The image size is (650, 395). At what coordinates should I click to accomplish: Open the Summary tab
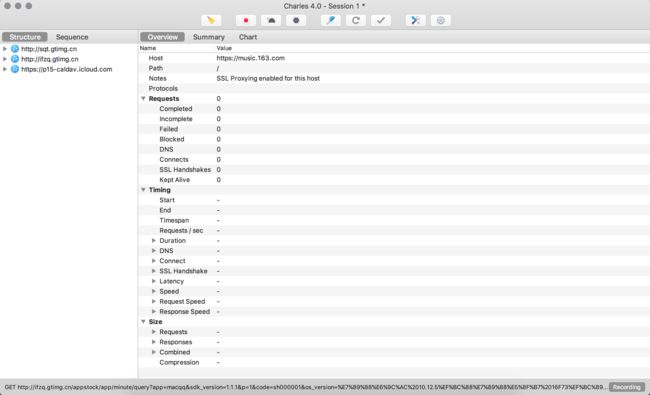tap(209, 37)
